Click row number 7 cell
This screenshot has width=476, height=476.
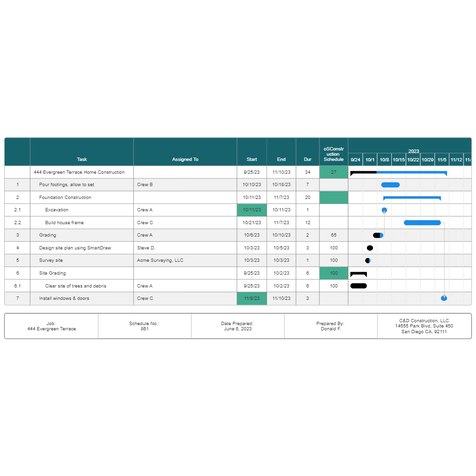(x=17, y=298)
